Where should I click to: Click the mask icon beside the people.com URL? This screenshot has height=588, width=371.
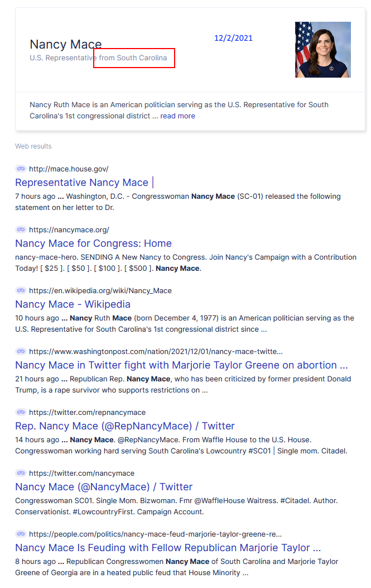21,534
